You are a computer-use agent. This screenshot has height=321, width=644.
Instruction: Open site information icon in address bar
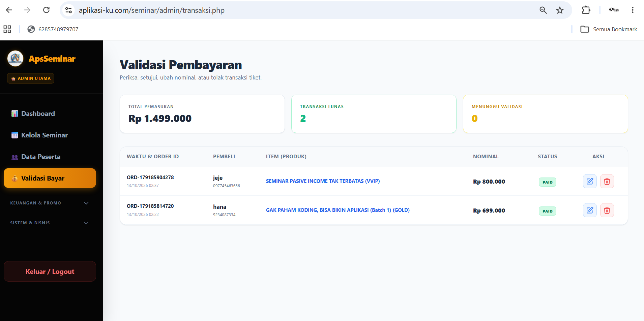click(68, 10)
